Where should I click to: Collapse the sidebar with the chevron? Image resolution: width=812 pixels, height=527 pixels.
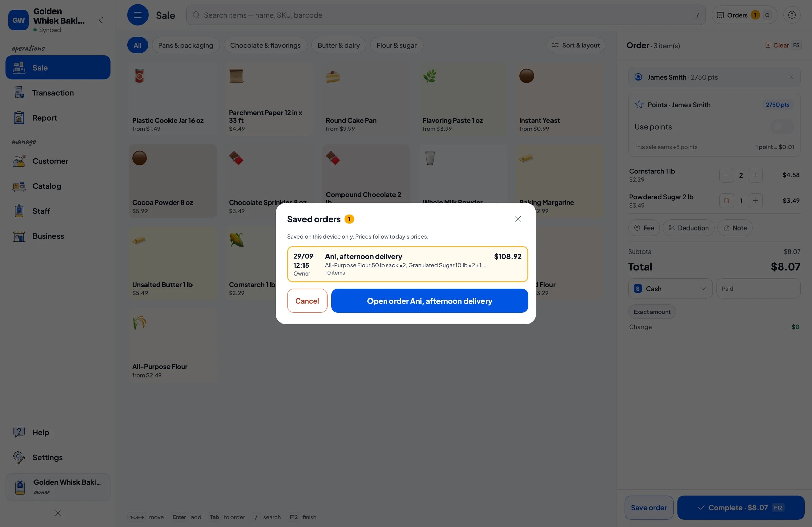101,20
